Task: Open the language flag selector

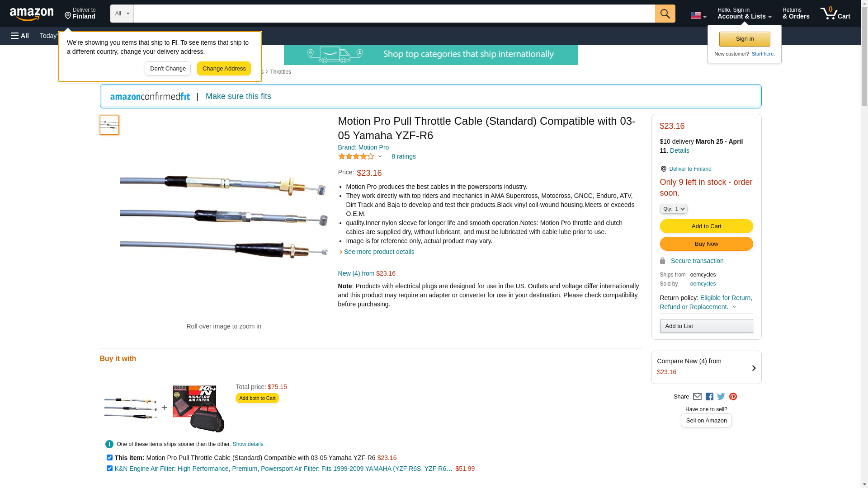Action: pos(698,15)
